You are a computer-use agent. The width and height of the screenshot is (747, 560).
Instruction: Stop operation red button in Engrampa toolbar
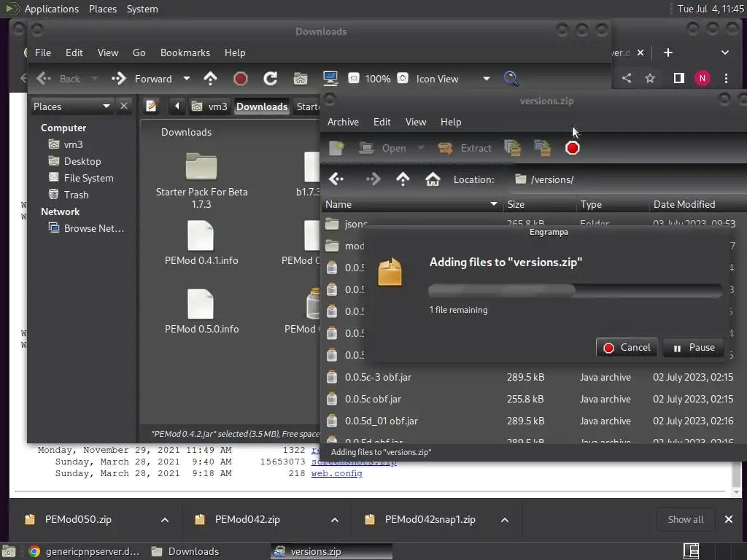[x=572, y=148]
